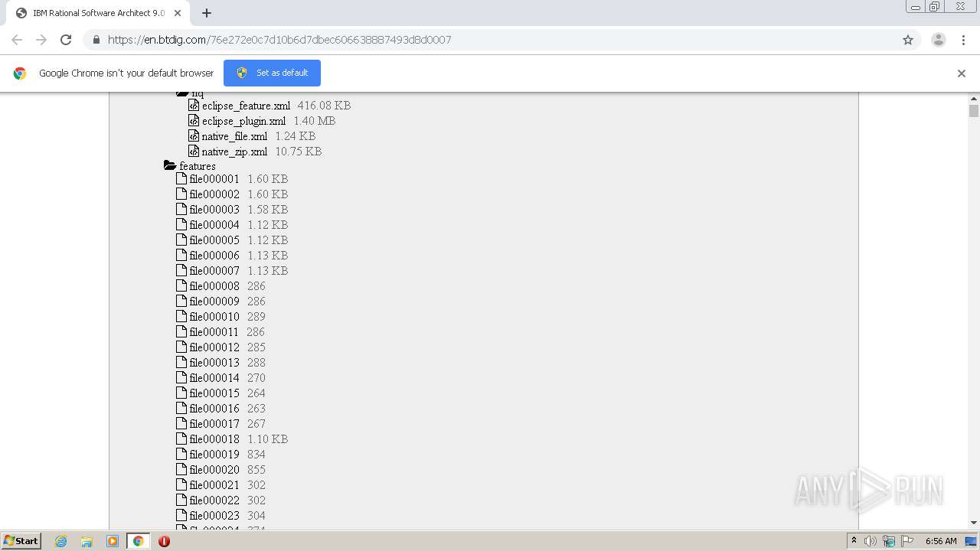Click the features folder label
980x551 pixels.
pos(198,166)
